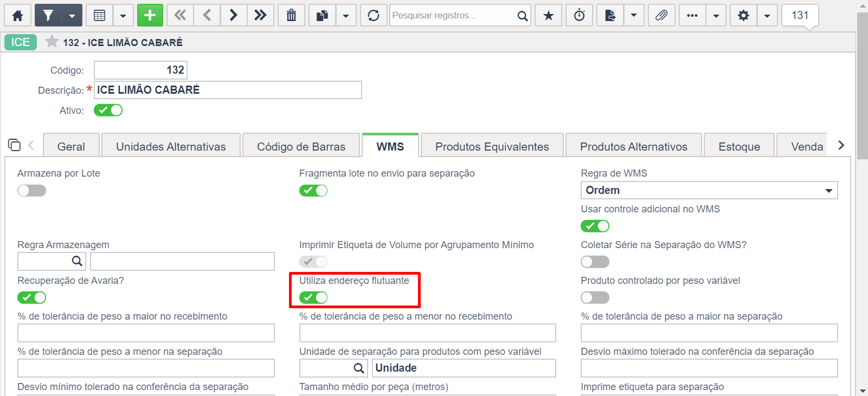Click tolerância de peso a maior na separação field
This screenshot has height=396, width=868.
point(709,333)
